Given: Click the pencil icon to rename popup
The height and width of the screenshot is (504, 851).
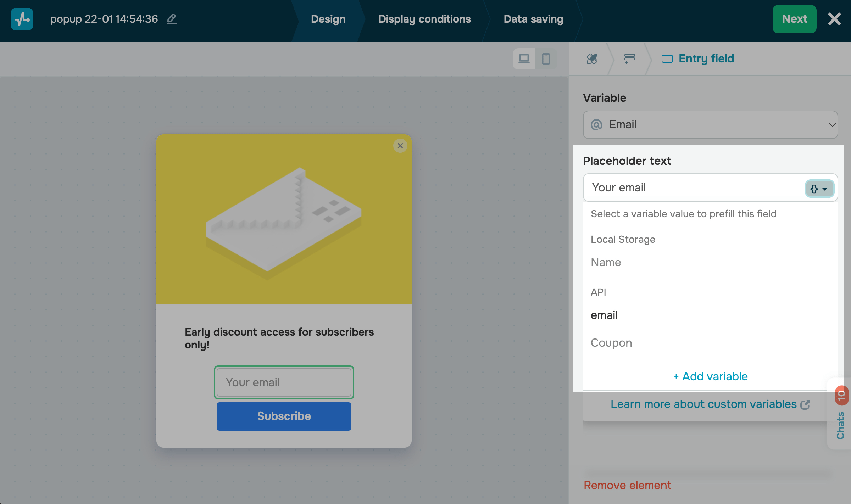Looking at the screenshot, I should click(172, 19).
